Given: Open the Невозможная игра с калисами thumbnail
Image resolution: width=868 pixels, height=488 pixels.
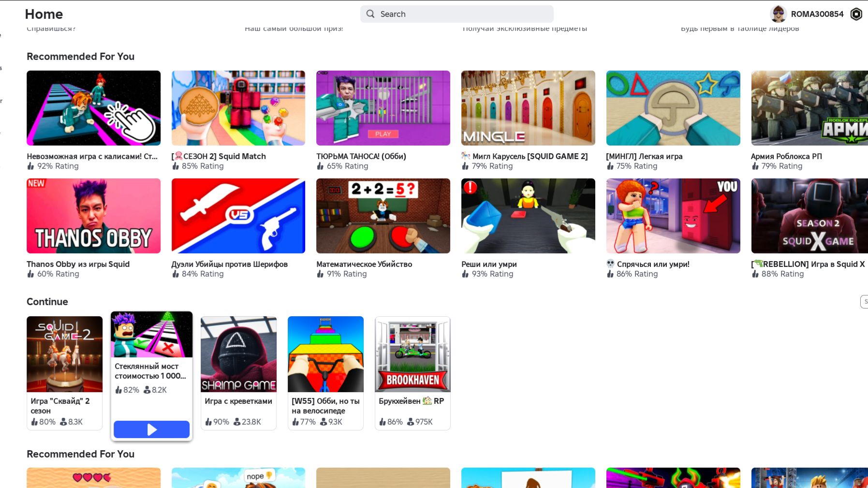Looking at the screenshot, I should (x=93, y=108).
